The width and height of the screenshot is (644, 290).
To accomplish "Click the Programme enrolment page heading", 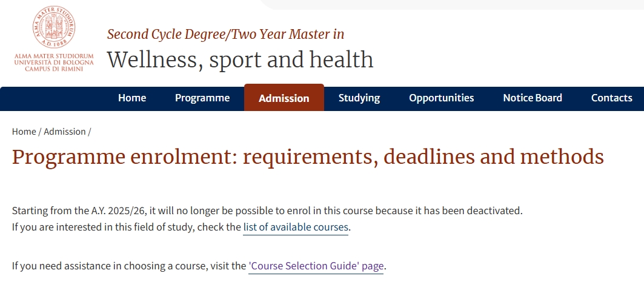I will (x=308, y=157).
